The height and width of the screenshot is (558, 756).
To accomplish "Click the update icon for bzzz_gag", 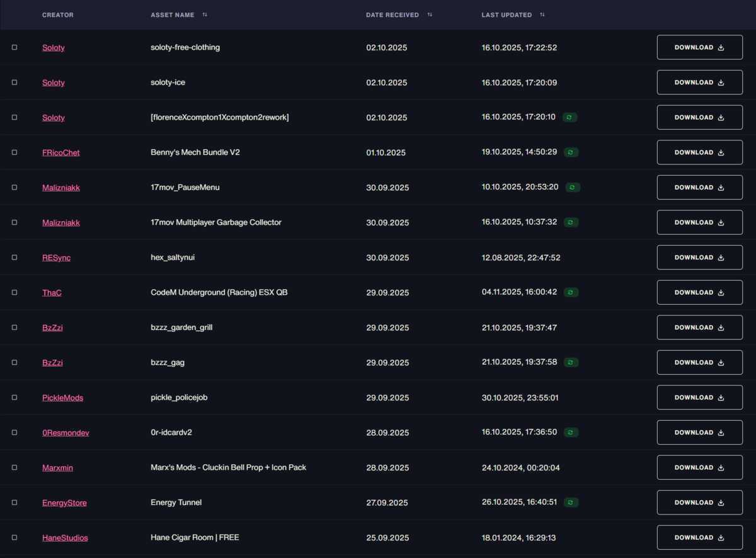I will (571, 362).
